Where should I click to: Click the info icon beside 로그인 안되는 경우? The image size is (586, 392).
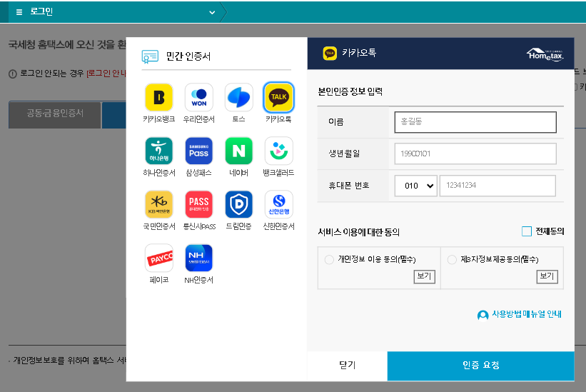pyautogui.click(x=13, y=74)
